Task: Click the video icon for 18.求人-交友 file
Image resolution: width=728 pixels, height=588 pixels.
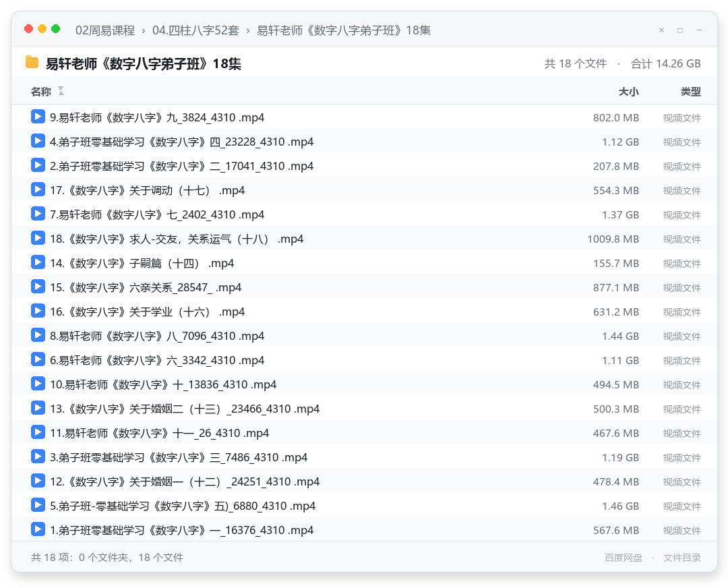Action: tap(38, 238)
